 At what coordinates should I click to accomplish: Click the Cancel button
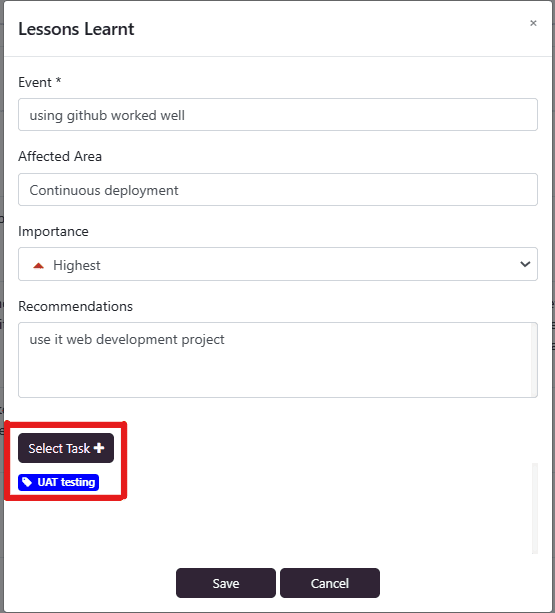[x=330, y=583]
